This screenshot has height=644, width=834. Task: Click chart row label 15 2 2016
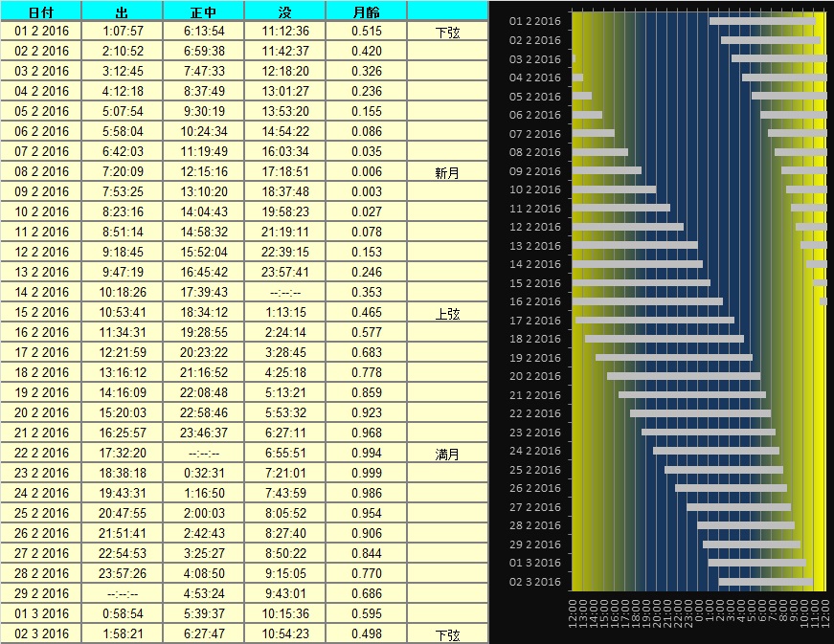[x=535, y=283]
